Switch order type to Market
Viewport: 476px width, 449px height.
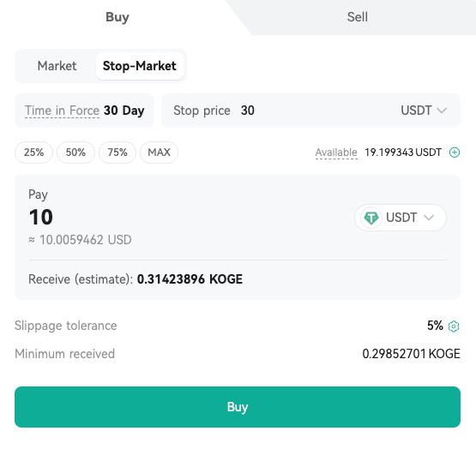click(57, 66)
